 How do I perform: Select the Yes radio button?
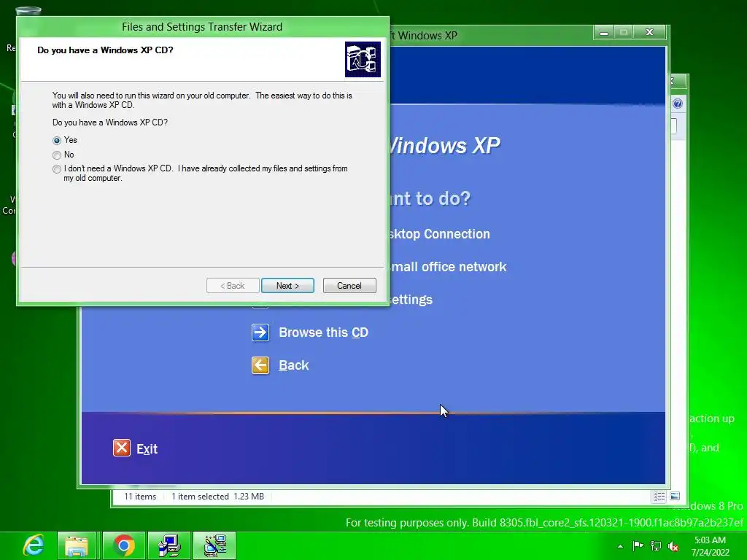pyautogui.click(x=57, y=141)
